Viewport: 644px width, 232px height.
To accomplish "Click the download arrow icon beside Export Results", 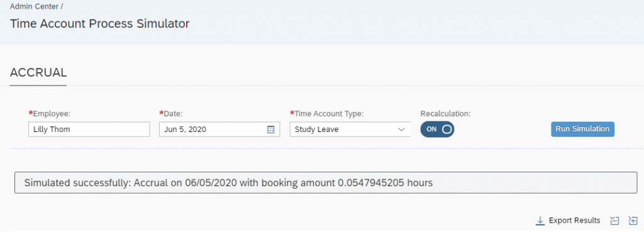I will (540, 221).
